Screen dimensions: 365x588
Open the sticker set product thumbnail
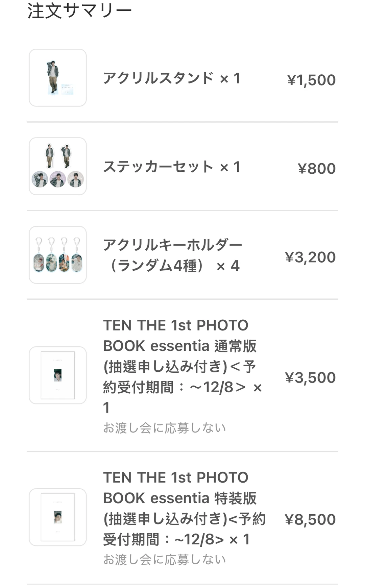click(58, 166)
